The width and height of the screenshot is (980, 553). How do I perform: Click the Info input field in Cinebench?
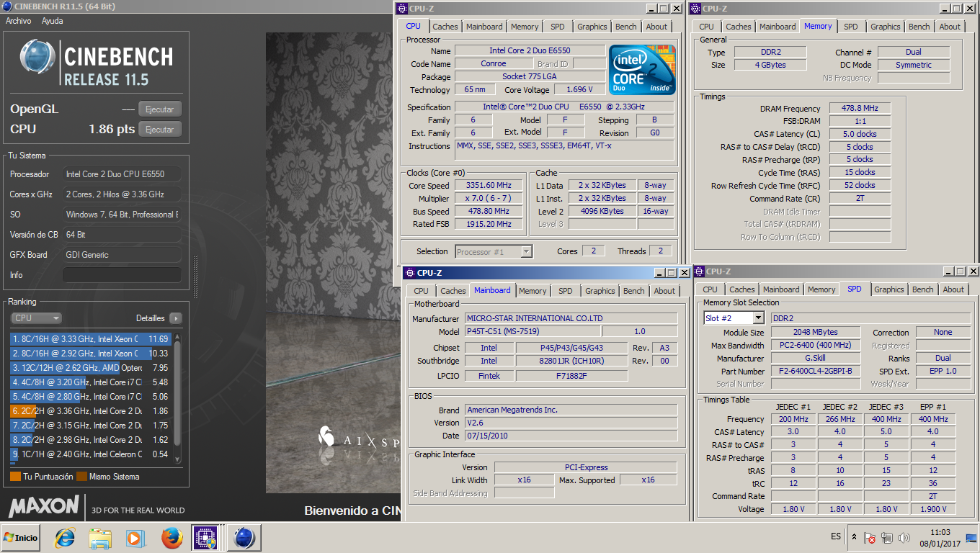point(122,275)
